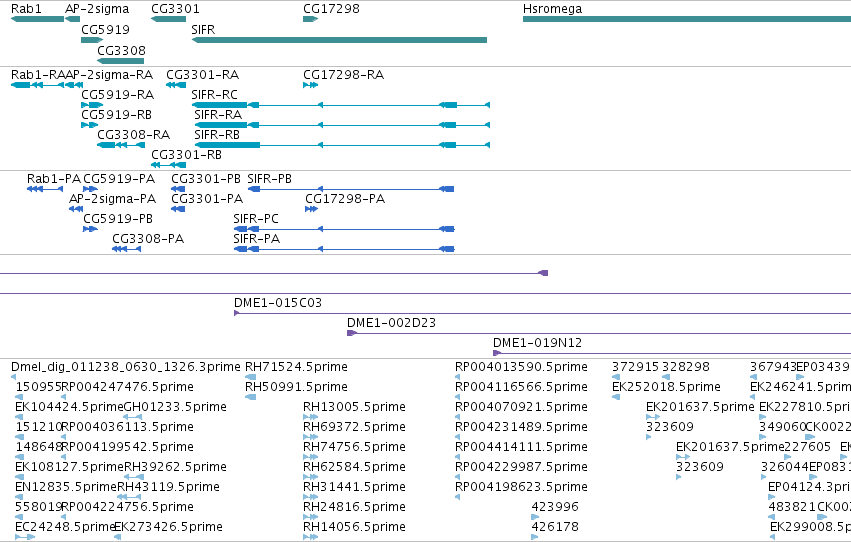851x542 pixels.
Task: Click the CG3301-RB transcript label
Action: point(187,155)
